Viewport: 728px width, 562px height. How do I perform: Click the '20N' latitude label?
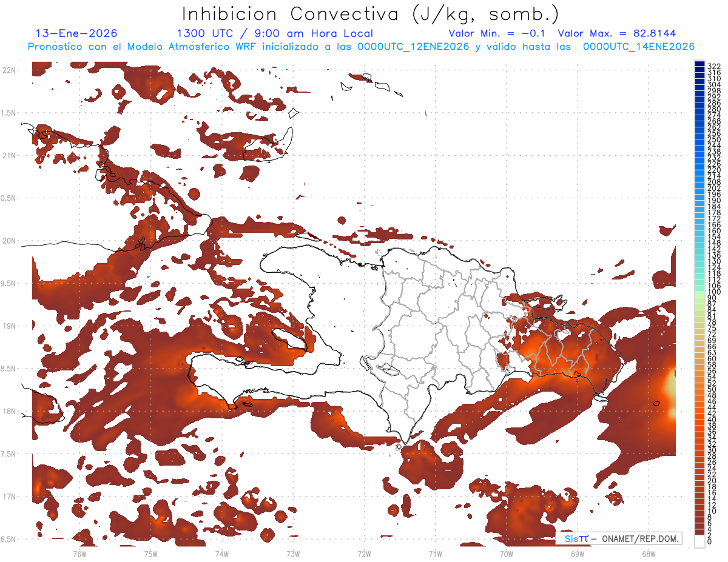(10, 241)
